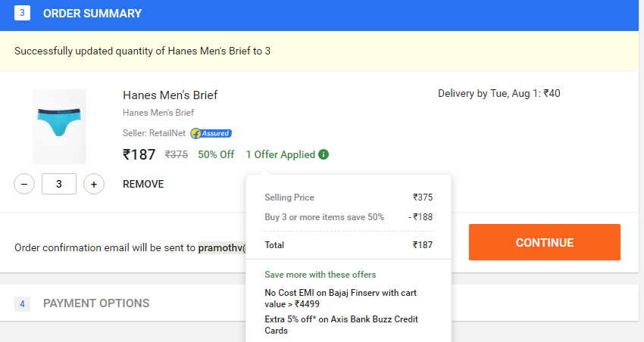This screenshot has height=342, width=644.
Task: Expand the Payment Options section
Action: (96, 303)
